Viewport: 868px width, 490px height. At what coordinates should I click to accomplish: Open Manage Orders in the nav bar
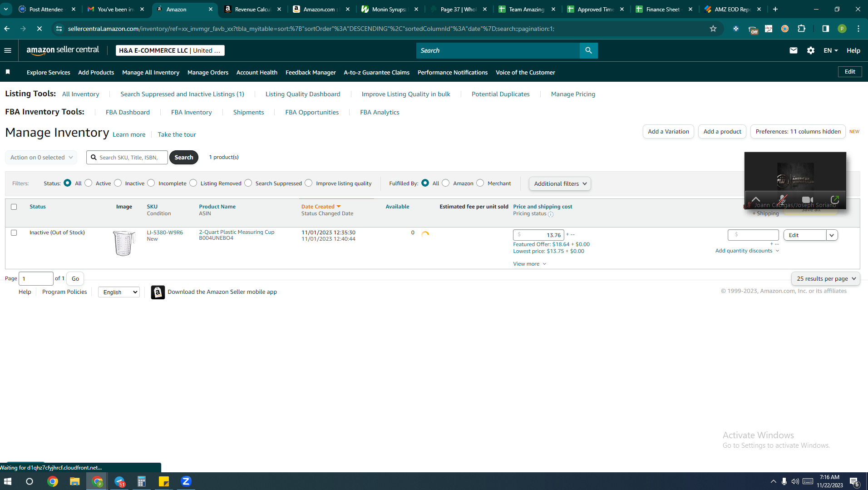208,73
